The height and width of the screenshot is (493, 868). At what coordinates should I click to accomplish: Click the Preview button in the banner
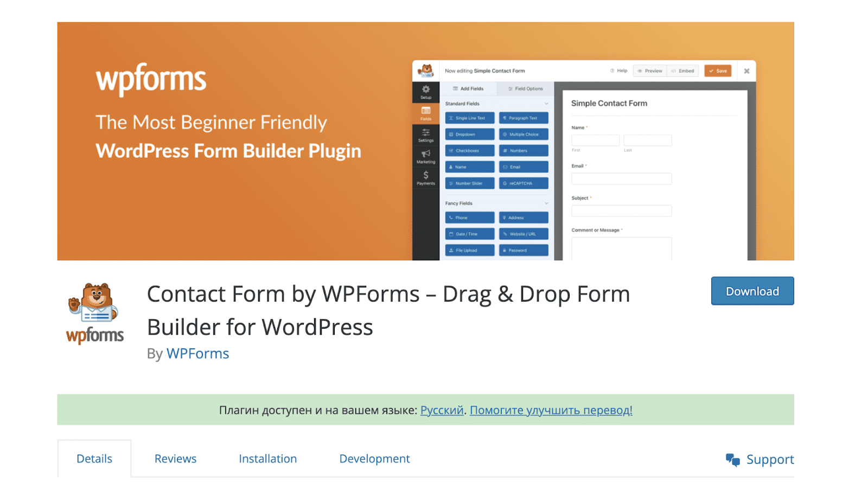click(650, 71)
